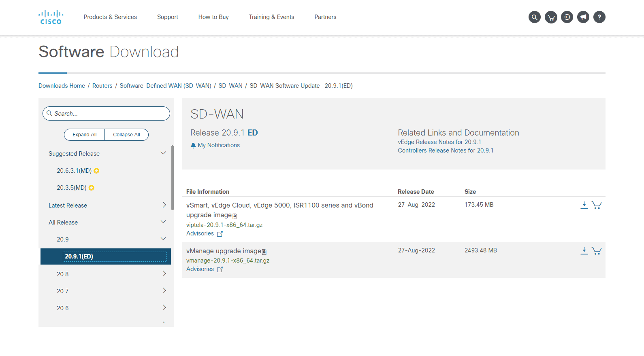Expand the Latest Release section

164,205
